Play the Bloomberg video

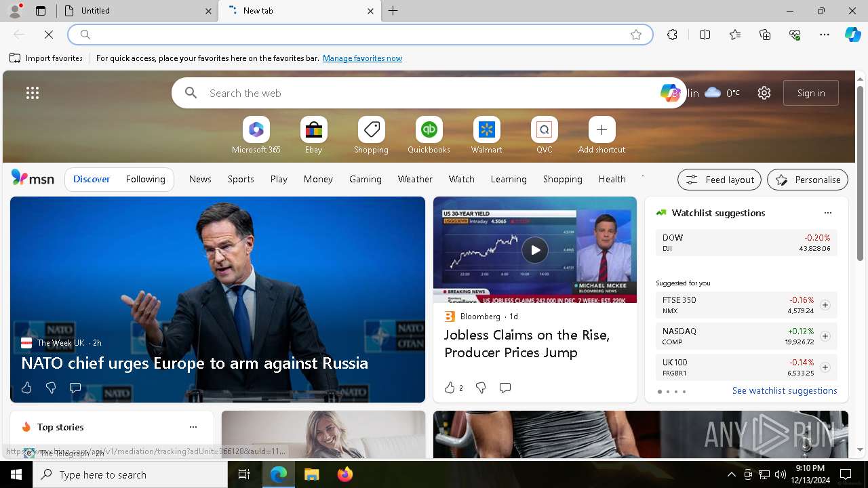[x=535, y=250]
